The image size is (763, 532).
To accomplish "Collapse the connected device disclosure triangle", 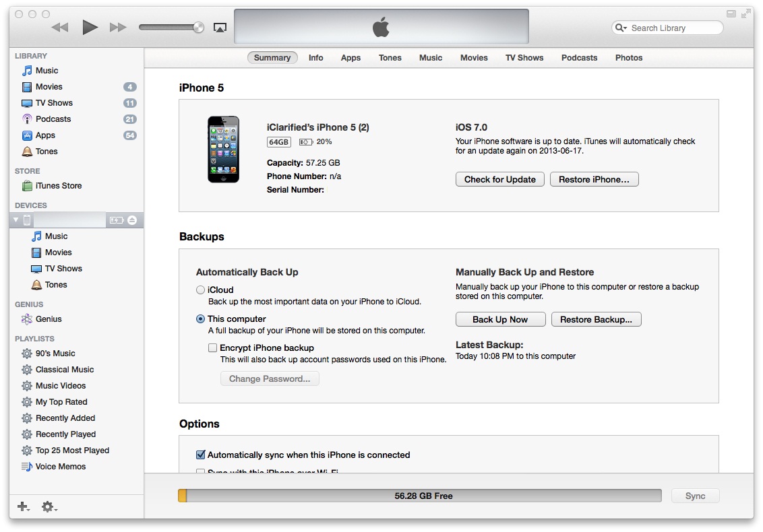I will tap(14, 220).
